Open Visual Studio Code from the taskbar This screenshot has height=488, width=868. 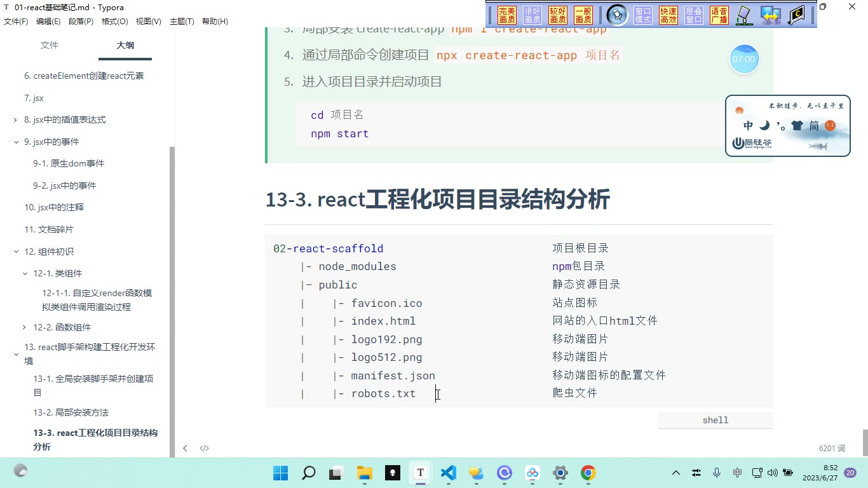448,473
